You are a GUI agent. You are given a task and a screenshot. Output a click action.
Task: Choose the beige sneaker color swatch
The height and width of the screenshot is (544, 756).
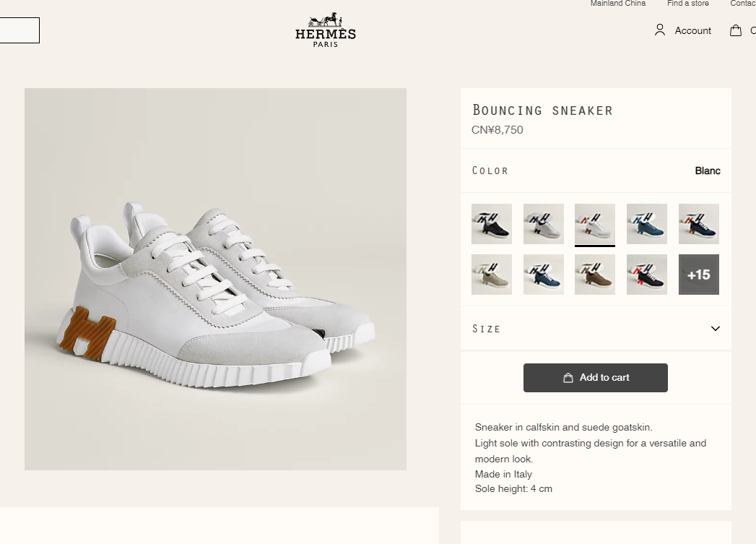[x=492, y=275]
